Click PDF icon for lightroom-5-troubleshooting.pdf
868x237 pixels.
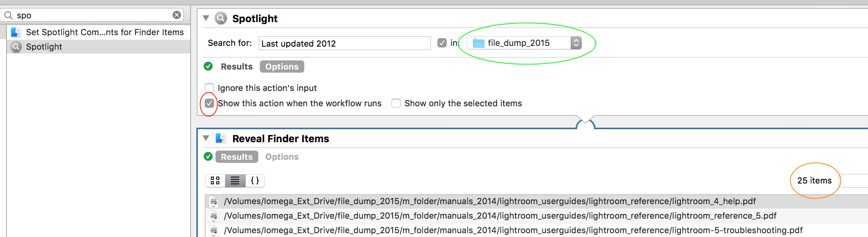click(214, 231)
